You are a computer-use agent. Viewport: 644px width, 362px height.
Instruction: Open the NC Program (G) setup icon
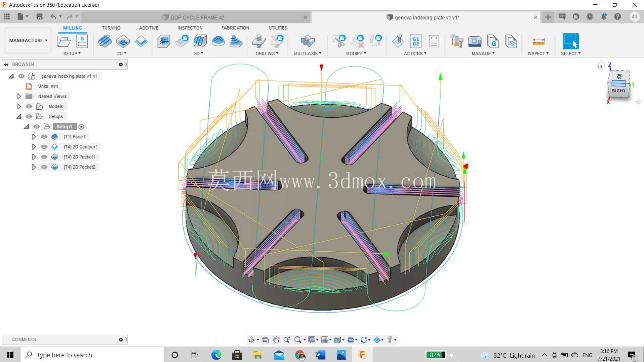[x=82, y=41]
